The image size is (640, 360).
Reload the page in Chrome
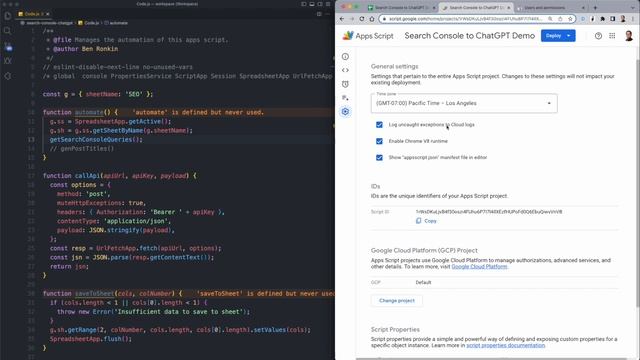[362, 19]
